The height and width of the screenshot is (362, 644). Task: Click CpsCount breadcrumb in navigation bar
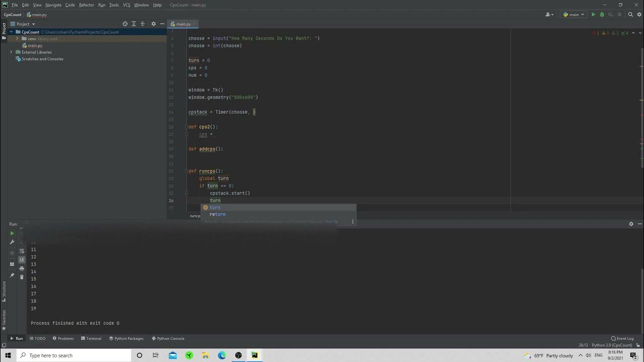pos(13,15)
